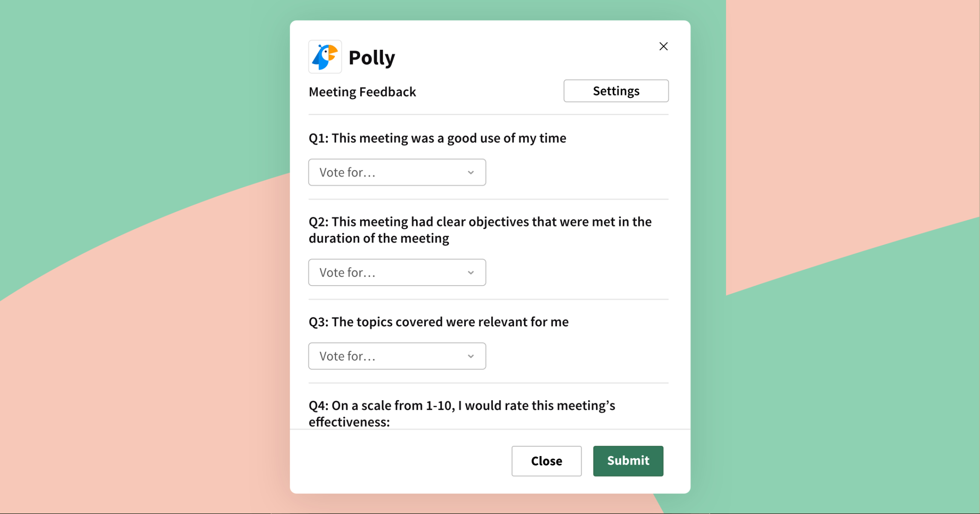Screen dimensions: 980x514
Task: Expand Q1 Vote for dropdown
Action: [397, 172]
